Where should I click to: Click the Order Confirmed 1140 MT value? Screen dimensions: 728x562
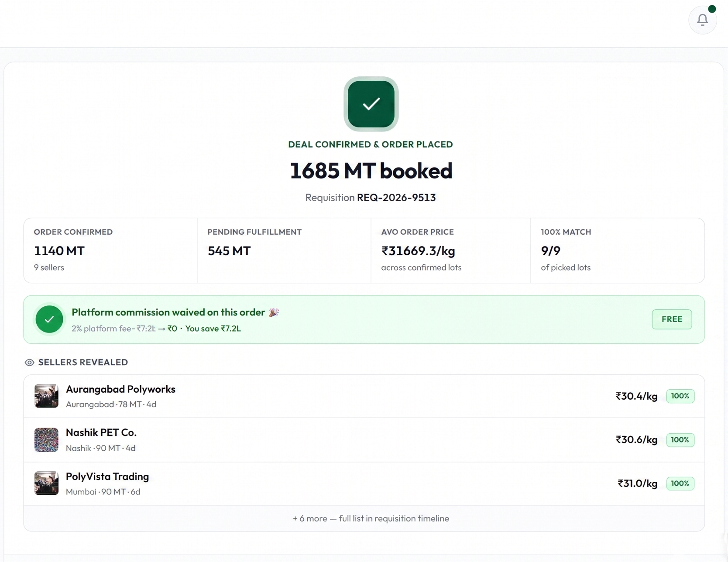59,251
